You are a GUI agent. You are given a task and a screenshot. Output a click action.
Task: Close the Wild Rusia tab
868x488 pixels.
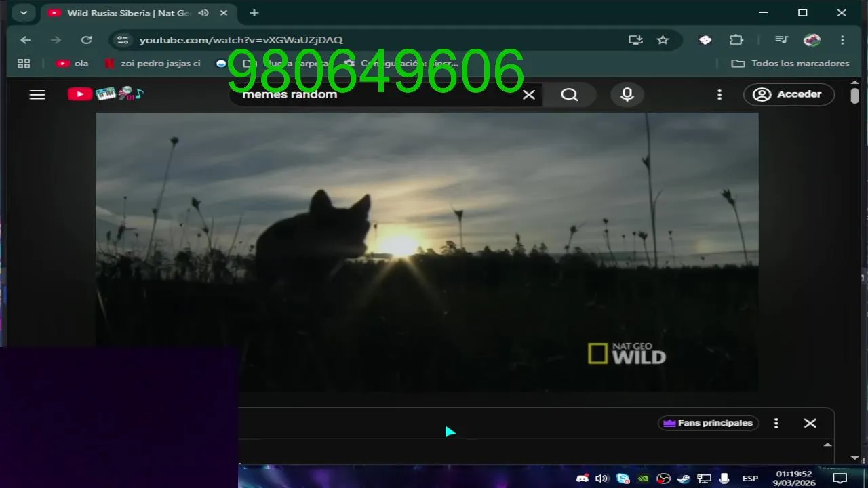[224, 13]
